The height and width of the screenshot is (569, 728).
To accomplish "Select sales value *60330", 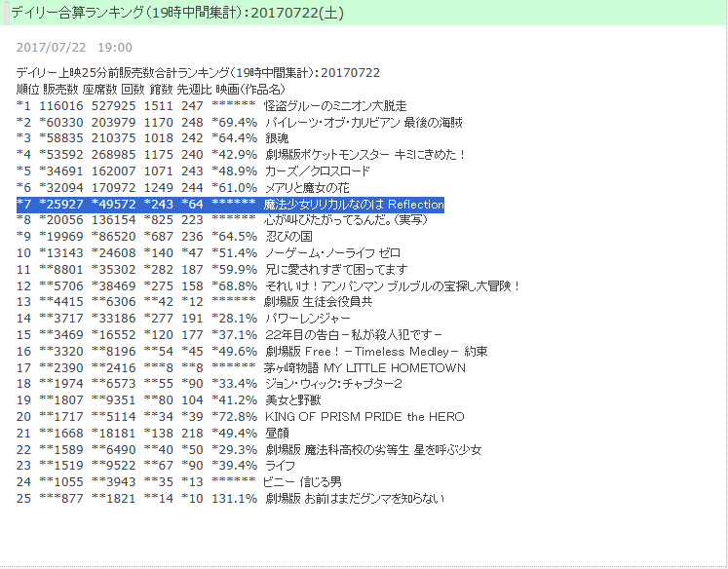I will click(61, 123).
